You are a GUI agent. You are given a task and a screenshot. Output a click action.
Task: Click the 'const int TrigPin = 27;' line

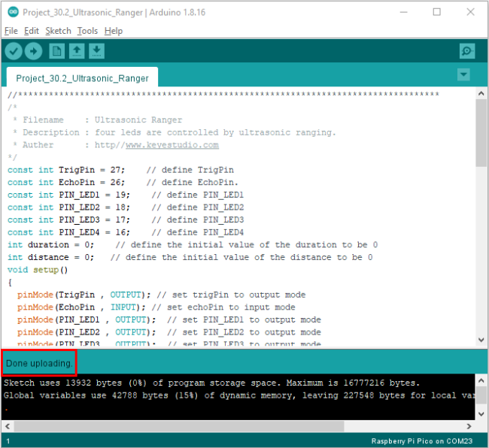coord(66,170)
